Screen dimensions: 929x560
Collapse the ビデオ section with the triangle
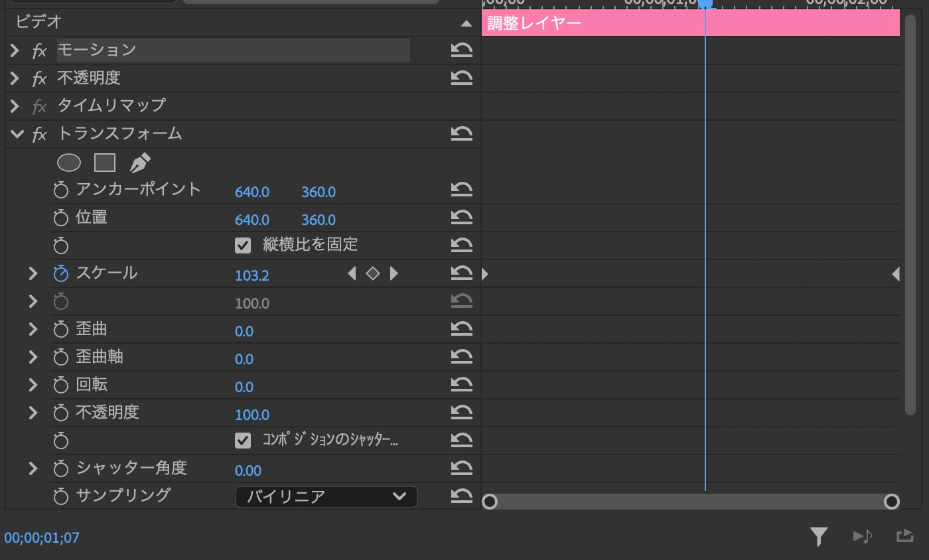466,23
